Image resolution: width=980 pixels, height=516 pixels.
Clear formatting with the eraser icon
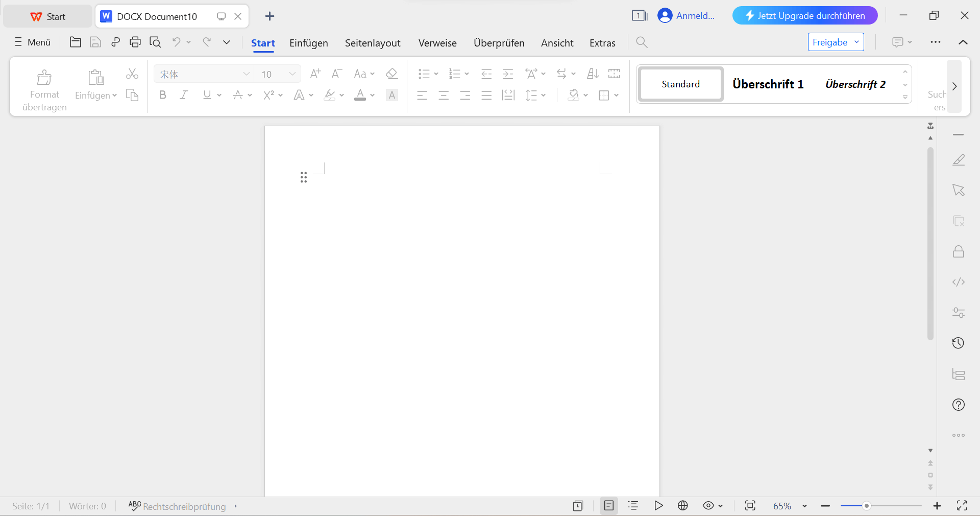click(x=391, y=74)
